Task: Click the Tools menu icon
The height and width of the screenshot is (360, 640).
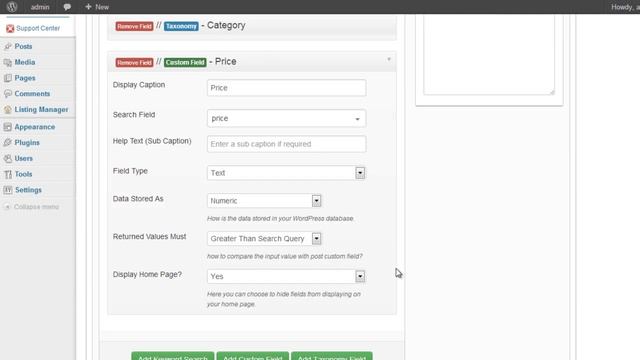Action: point(8,174)
